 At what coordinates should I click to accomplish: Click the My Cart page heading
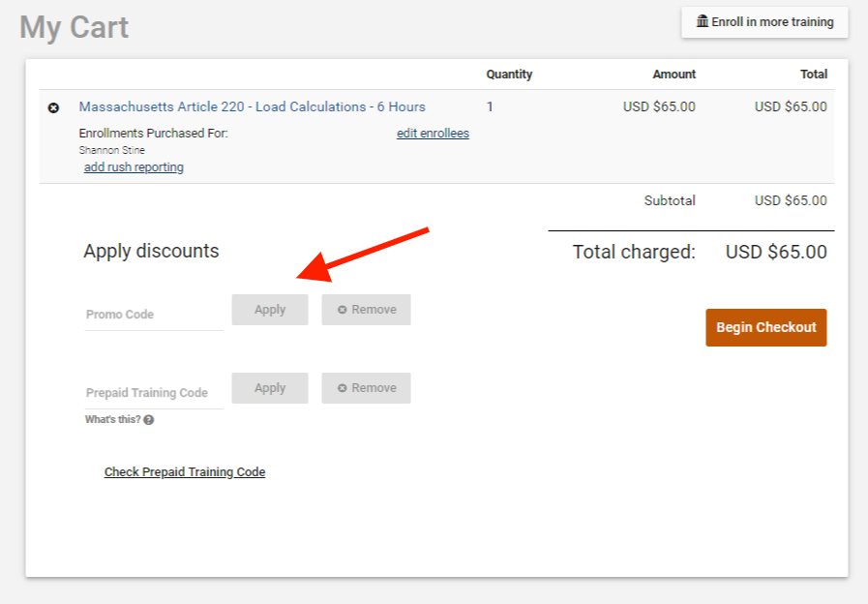(x=75, y=27)
